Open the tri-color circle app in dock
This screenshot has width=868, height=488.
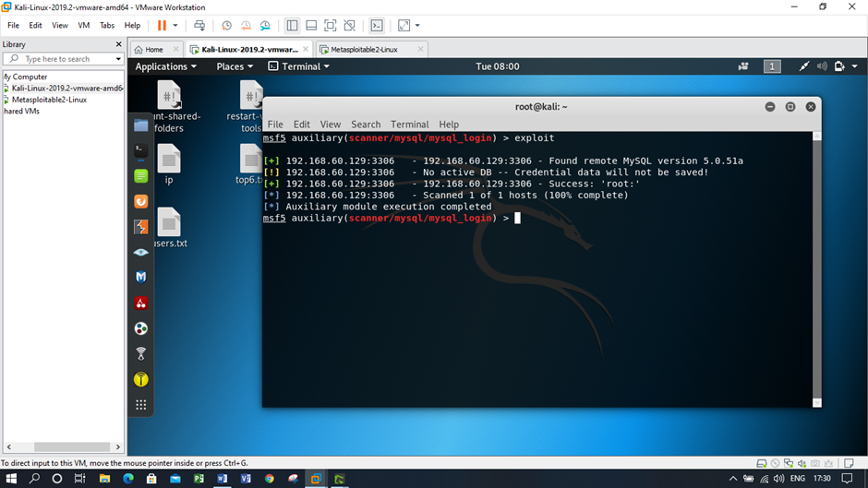pos(141,328)
